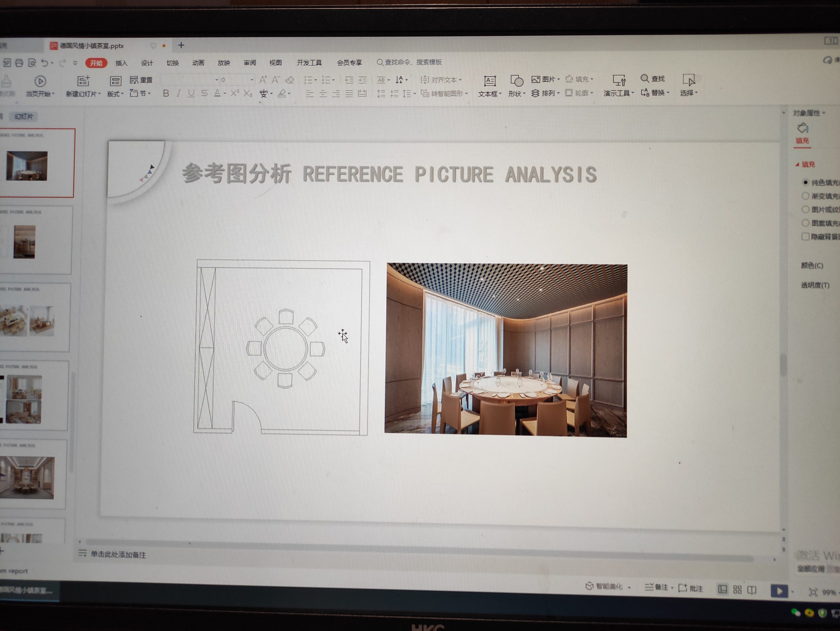Image resolution: width=840 pixels, height=631 pixels.
Task: Click the Italic formatting icon
Action: [x=178, y=94]
